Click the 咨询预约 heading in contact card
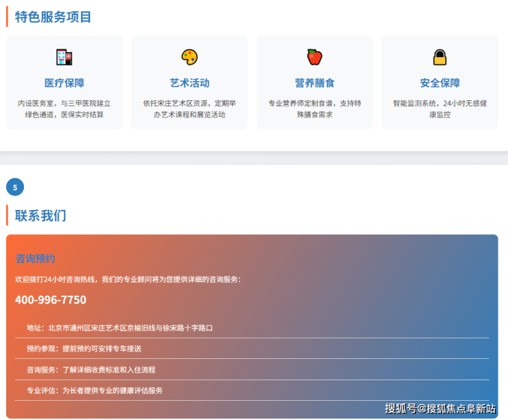This screenshot has height=420, width=508. [x=35, y=259]
